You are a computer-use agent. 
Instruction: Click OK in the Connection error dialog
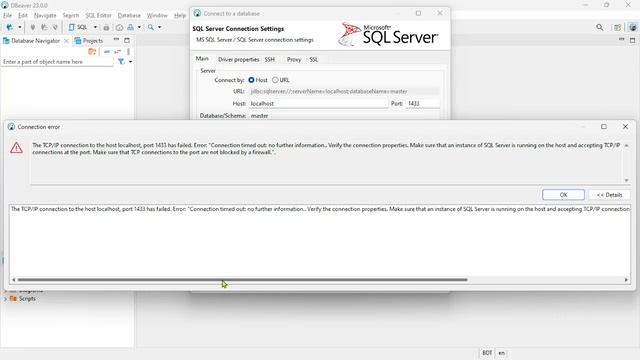(x=563, y=195)
